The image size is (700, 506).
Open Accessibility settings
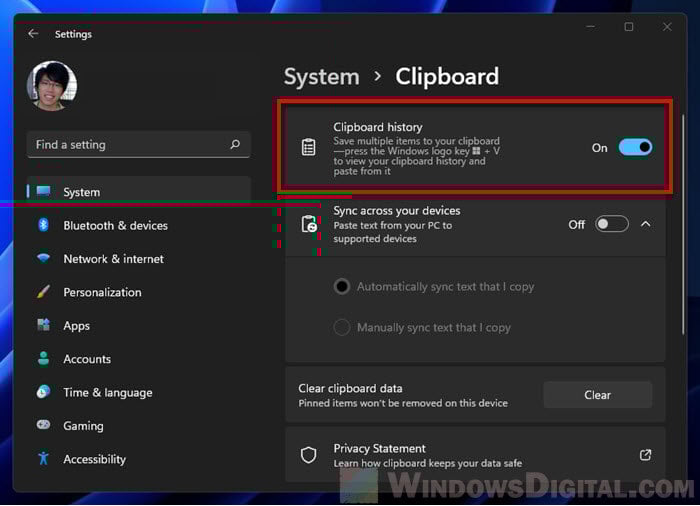tap(138, 460)
